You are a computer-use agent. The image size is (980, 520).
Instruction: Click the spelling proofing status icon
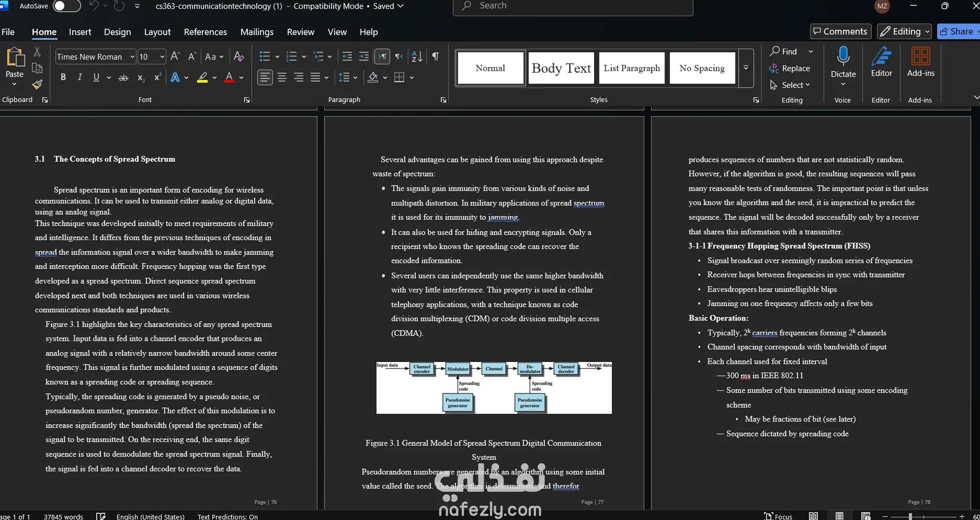(100, 516)
